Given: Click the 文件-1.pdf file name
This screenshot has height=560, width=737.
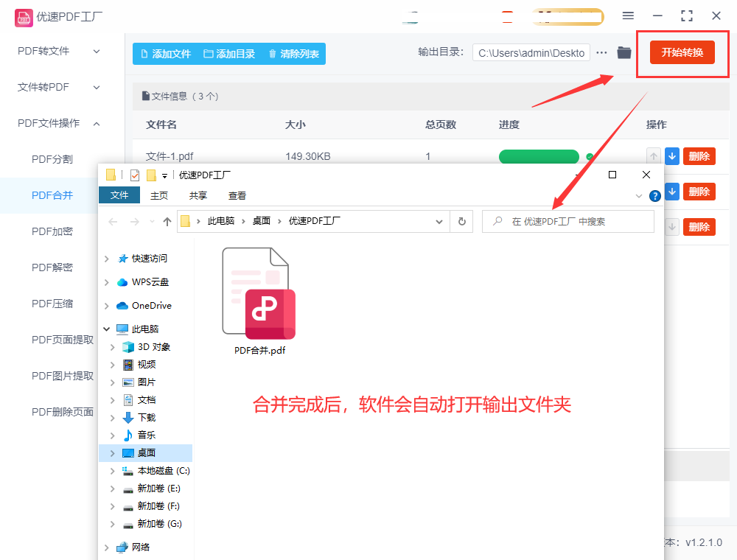Looking at the screenshot, I should pyautogui.click(x=170, y=156).
